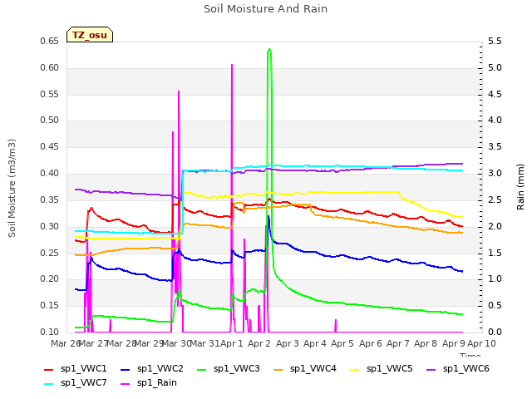Viewport: 532px width, 399px height.
Task: Click the 0.10 soil moisture axis value
Action: 50,332
